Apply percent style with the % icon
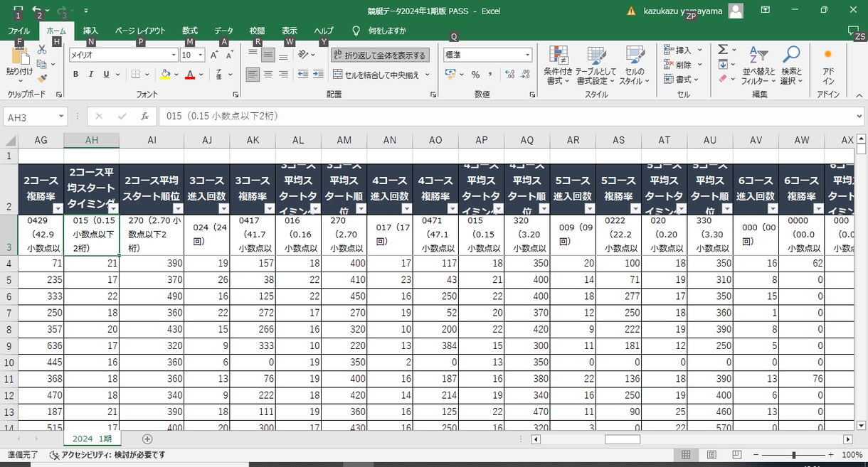This screenshot has height=467, width=868. [x=475, y=74]
